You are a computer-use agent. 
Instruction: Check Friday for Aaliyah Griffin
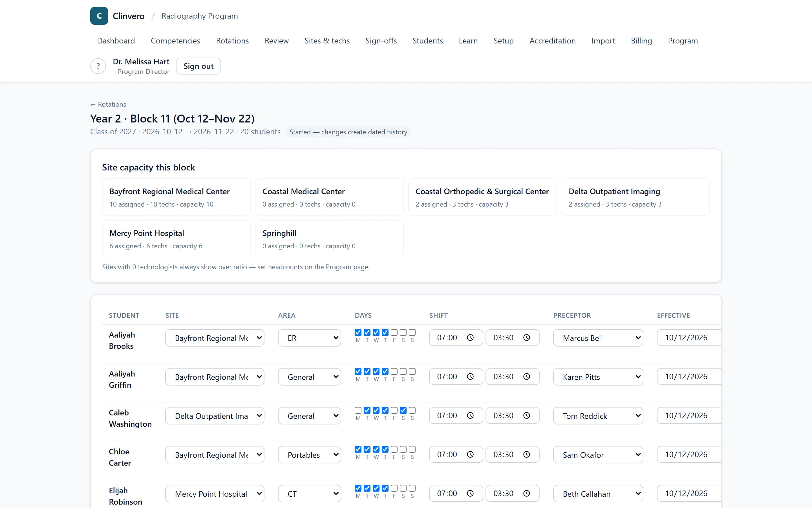pos(394,371)
